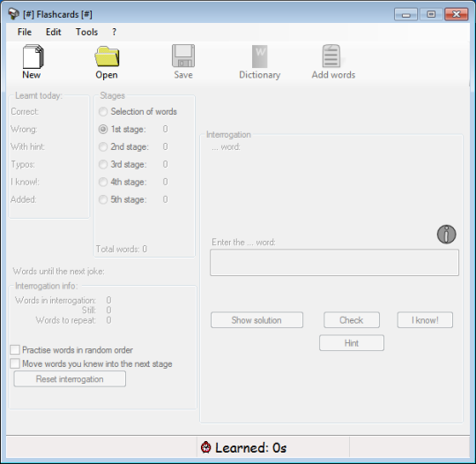Click the Show solution button
This screenshot has width=476, height=464.
257,320
